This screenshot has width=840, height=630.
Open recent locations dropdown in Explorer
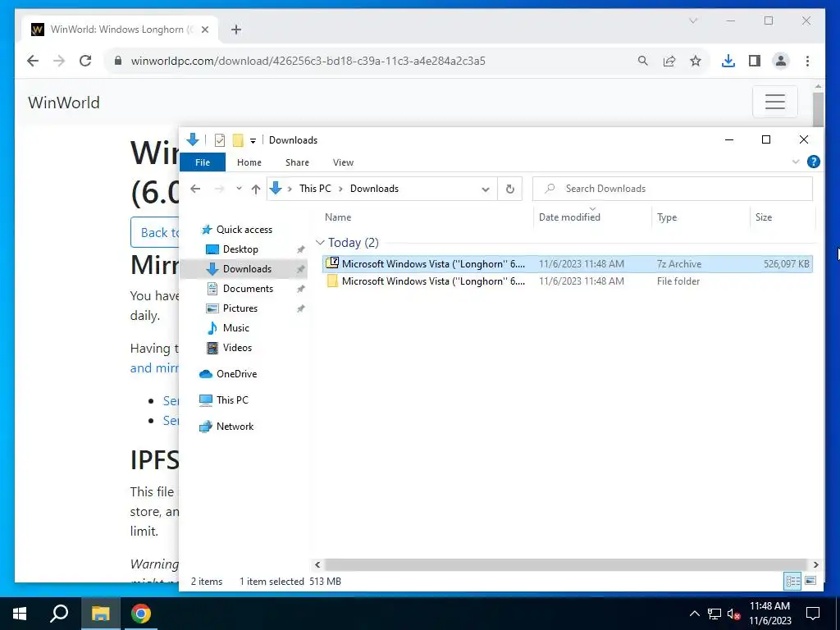239,189
